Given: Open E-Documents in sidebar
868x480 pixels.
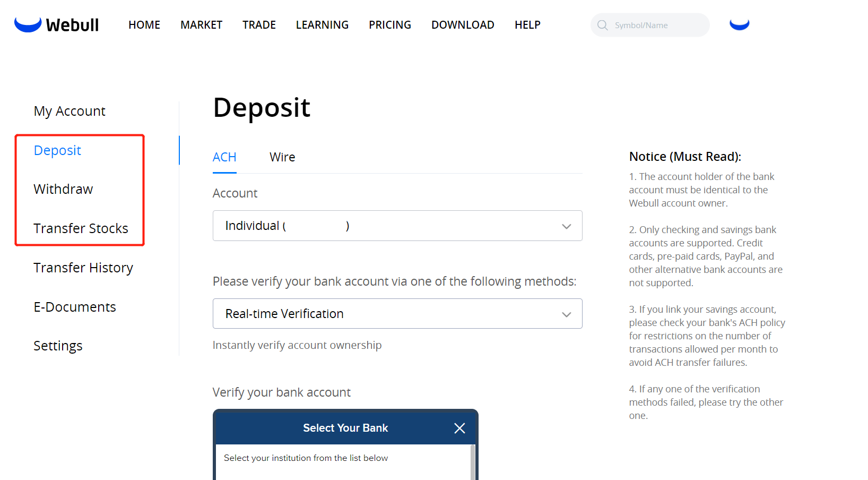Looking at the screenshot, I should 75,307.
